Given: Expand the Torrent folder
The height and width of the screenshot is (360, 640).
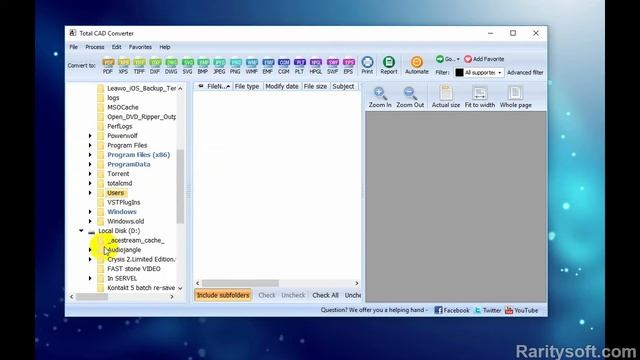Looking at the screenshot, I should [90, 174].
